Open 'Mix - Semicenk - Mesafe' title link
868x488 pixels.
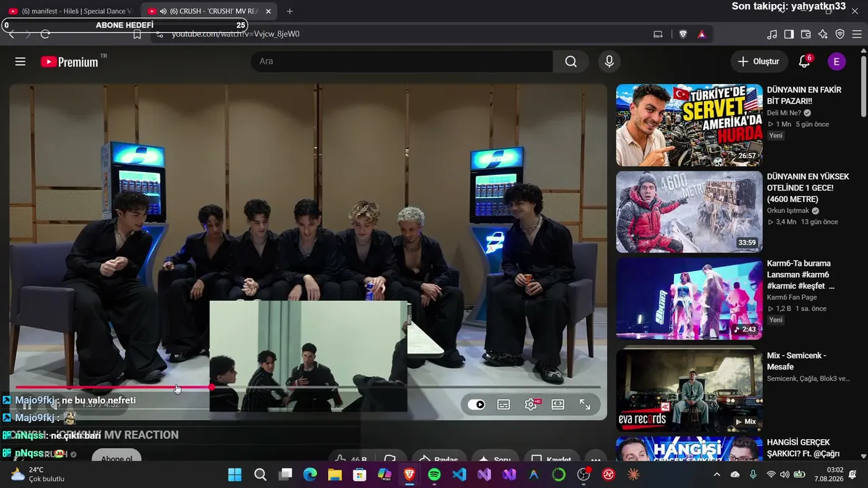(x=796, y=361)
